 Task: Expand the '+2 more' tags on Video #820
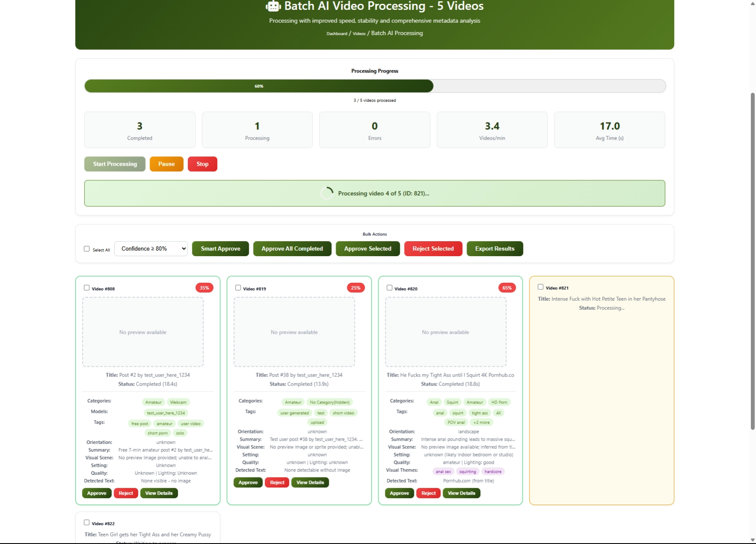pos(481,422)
